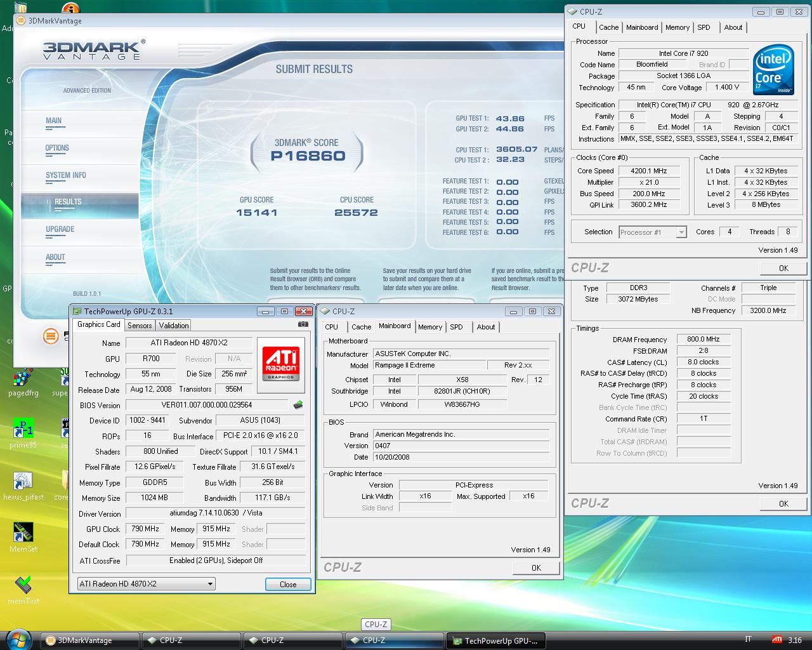
Task: Select the Graphics Card tab in GPU-Z
Action: click(x=99, y=324)
